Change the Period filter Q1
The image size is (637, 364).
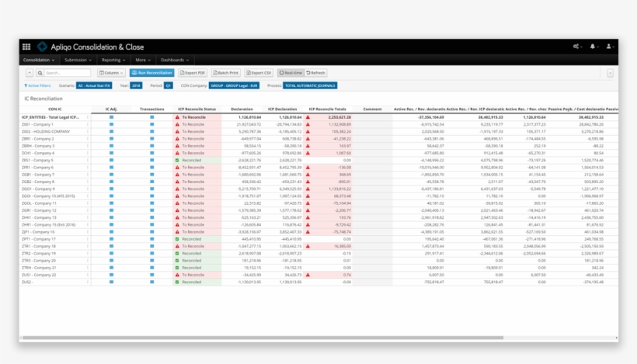pos(169,85)
